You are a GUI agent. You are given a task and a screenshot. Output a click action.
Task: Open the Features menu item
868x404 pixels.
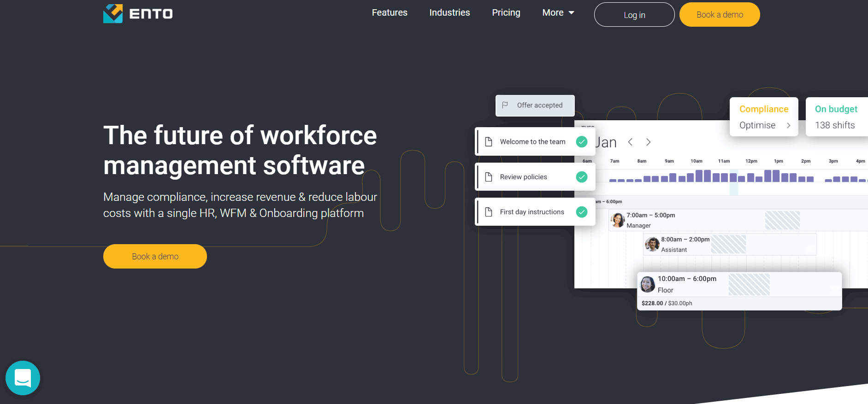point(390,13)
